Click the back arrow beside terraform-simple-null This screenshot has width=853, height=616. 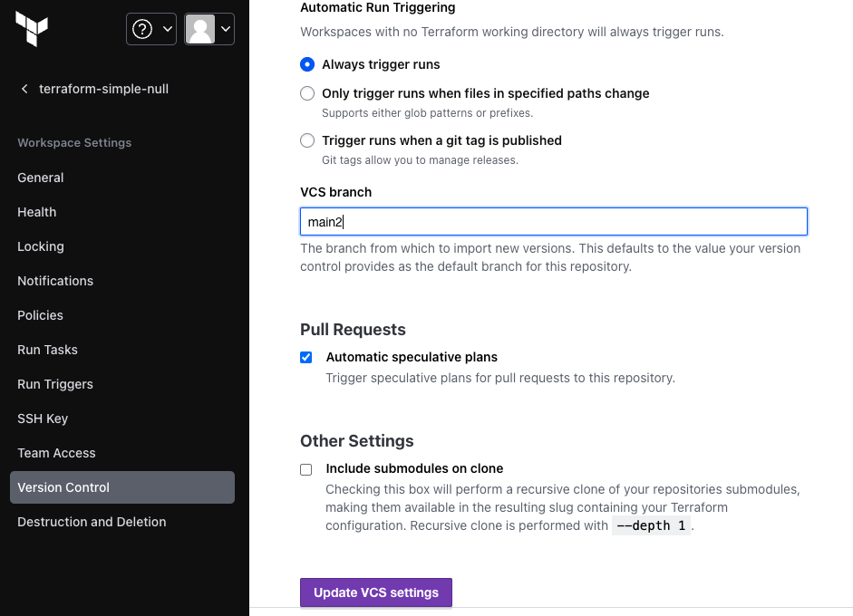coord(24,89)
